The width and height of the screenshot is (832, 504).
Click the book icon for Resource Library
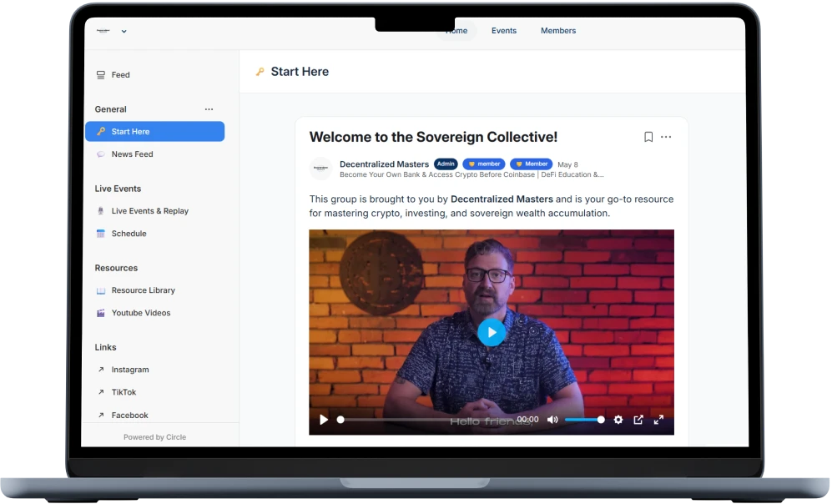coord(101,290)
